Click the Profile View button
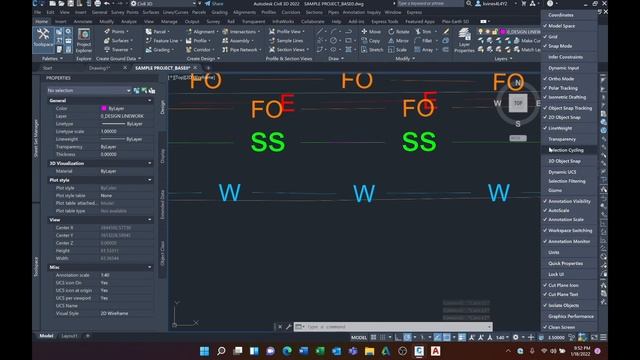 point(287,31)
